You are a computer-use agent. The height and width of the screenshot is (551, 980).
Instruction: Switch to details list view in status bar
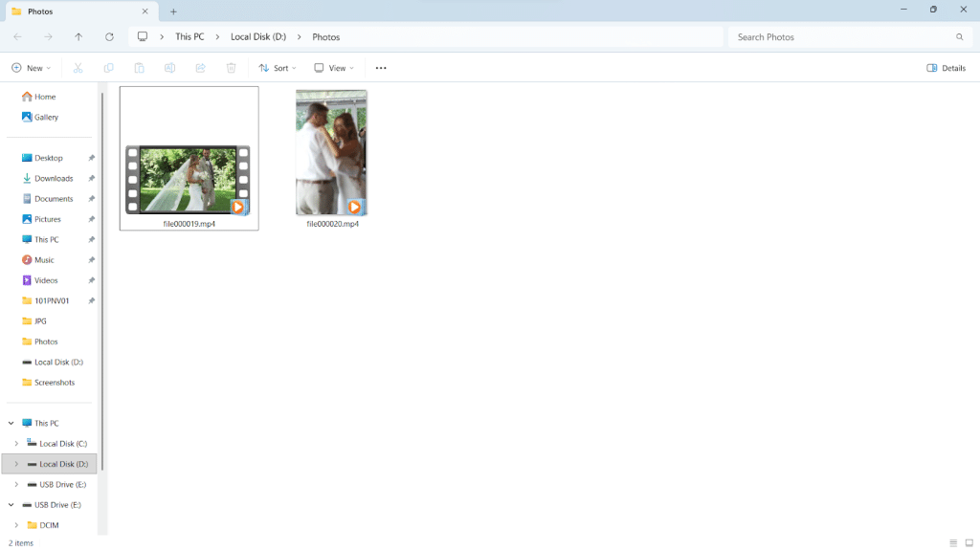[953, 542]
